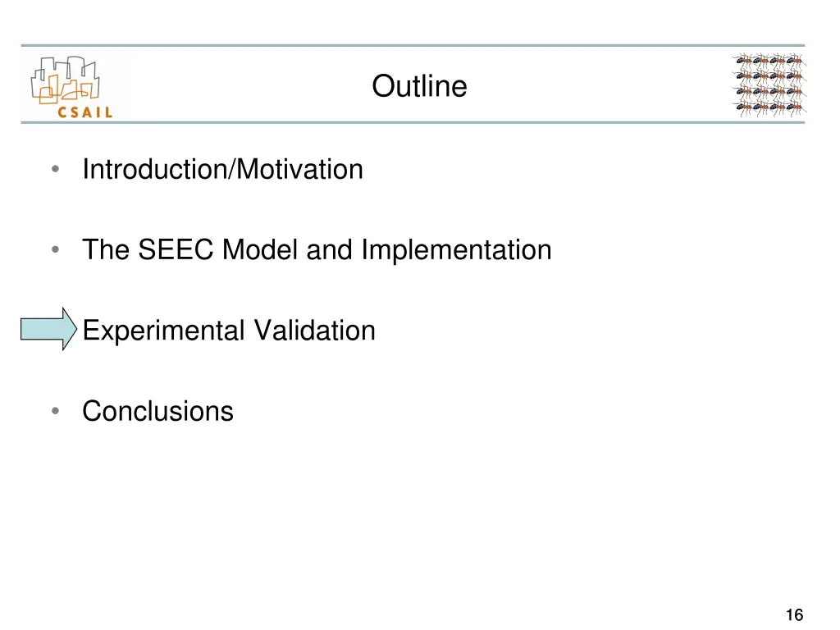Select the ants grid image
840x630 pixels.
769,84
